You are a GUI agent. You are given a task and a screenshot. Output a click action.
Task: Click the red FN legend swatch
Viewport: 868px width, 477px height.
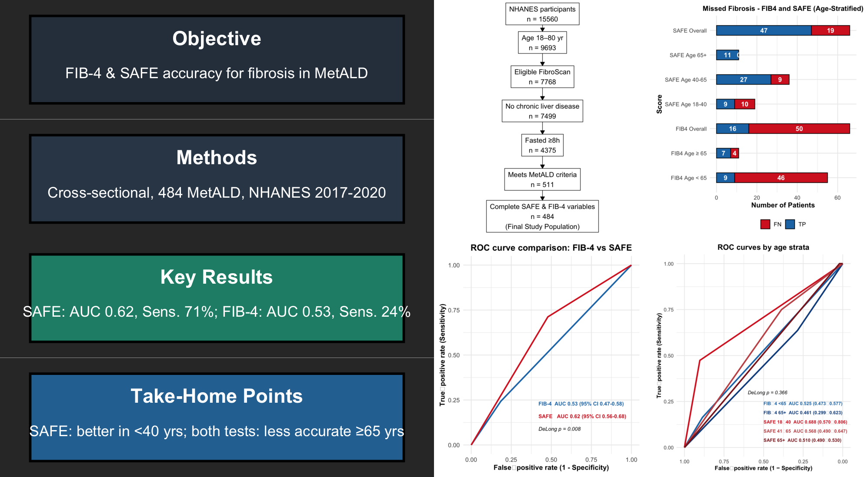(x=765, y=224)
